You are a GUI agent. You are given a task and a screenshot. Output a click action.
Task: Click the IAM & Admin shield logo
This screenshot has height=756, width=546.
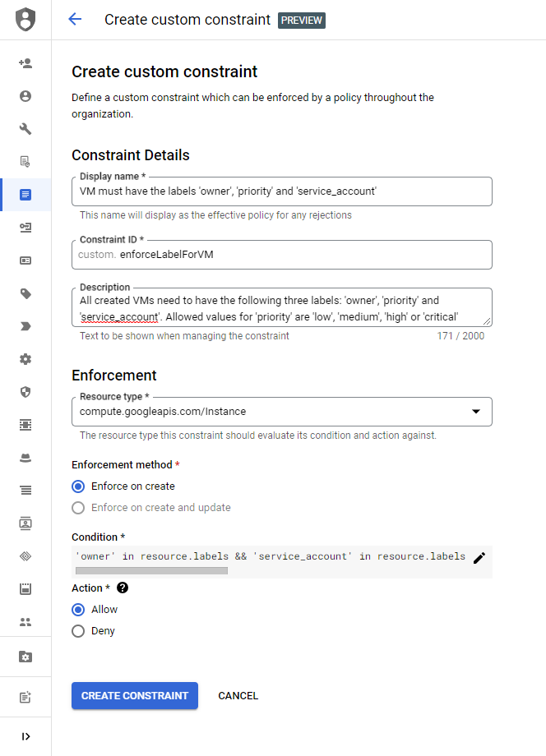(x=25, y=19)
